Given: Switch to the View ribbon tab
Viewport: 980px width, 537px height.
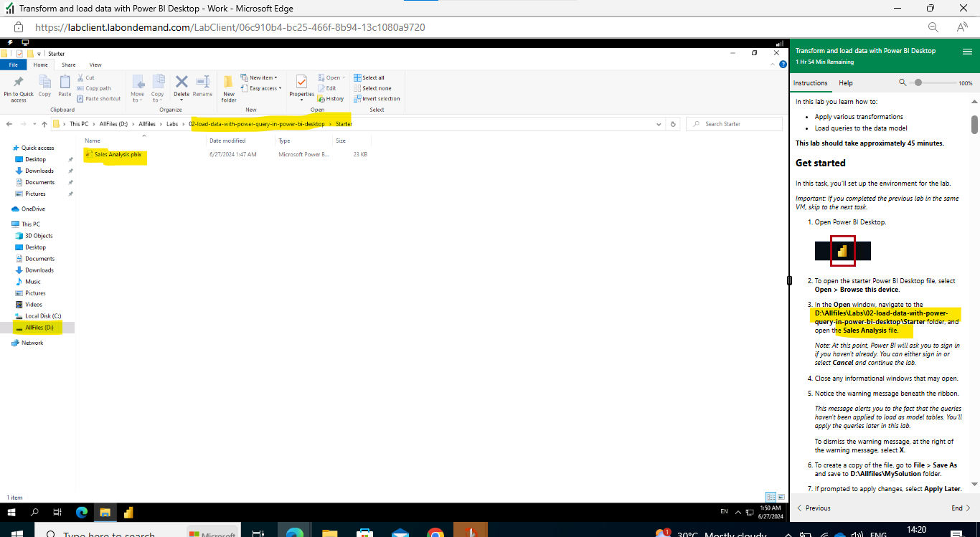Looking at the screenshot, I should point(95,65).
